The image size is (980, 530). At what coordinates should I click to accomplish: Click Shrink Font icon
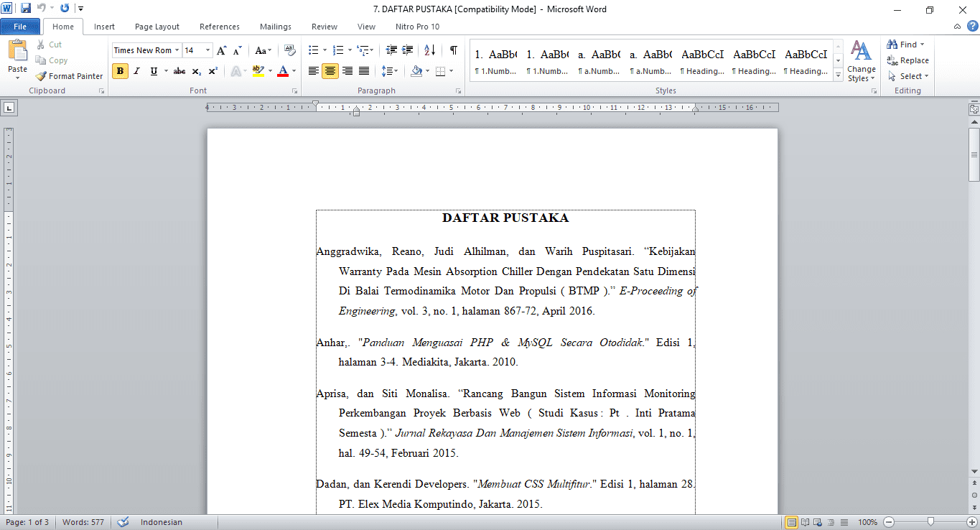[x=238, y=50]
